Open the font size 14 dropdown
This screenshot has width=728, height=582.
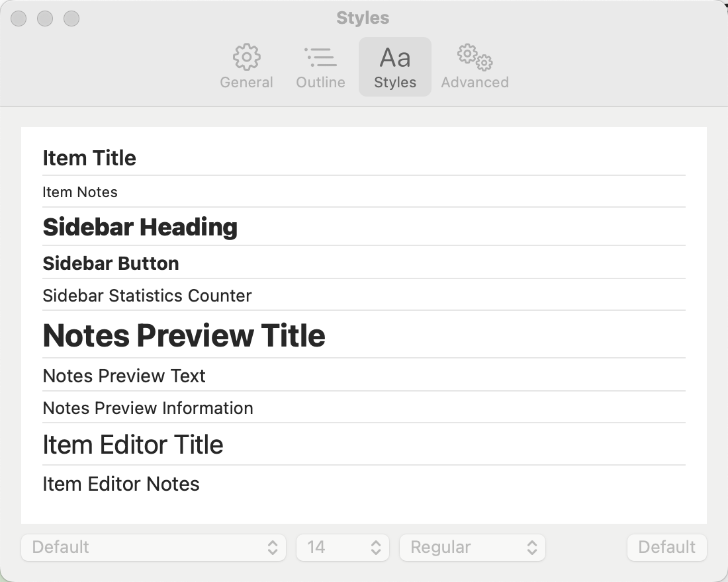point(343,547)
